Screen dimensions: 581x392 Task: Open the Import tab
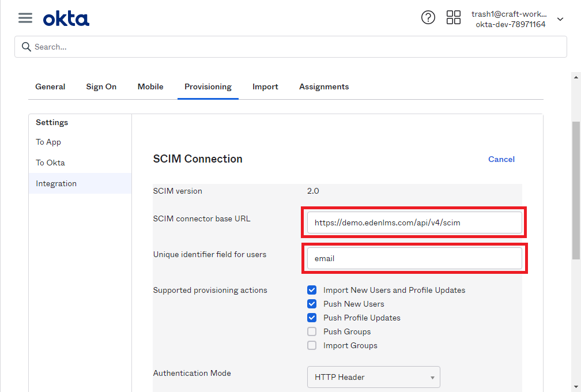pyautogui.click(x=265, y=86)
